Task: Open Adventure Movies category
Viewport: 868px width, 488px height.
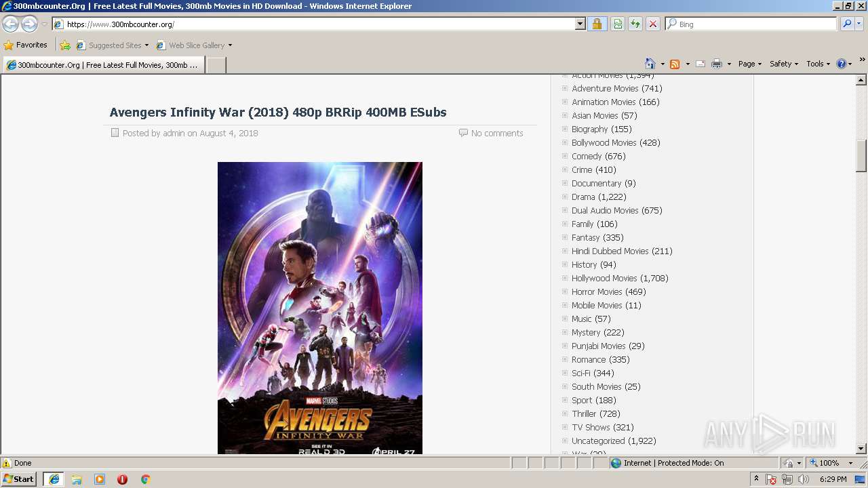Action: [x=605, y=89]
